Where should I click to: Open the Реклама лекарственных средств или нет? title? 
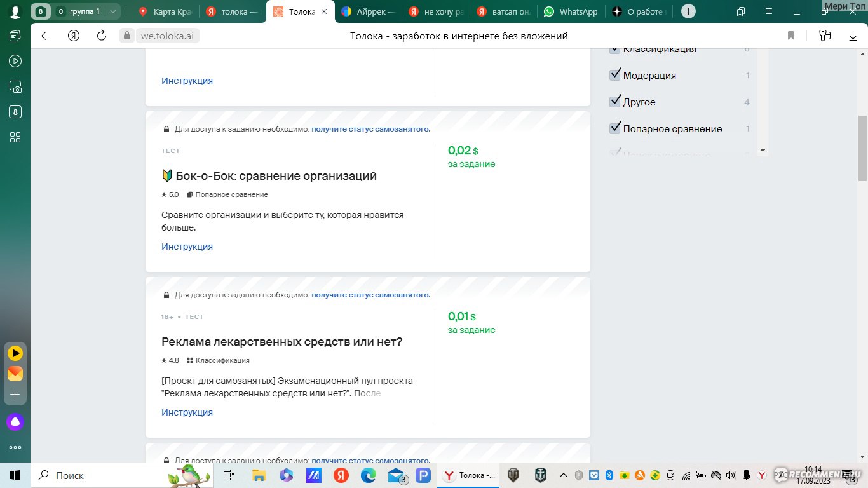pos(282,342)
